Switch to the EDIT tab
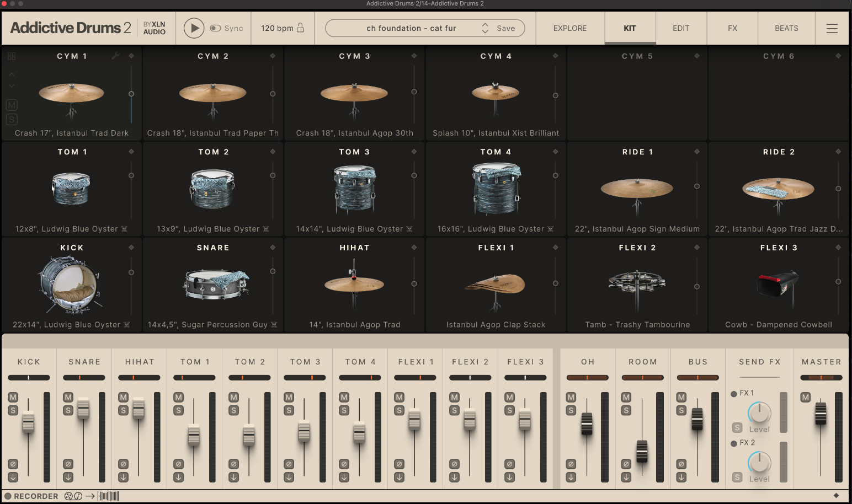The height and width of the screenshot is (504, 852). point(681,28)
